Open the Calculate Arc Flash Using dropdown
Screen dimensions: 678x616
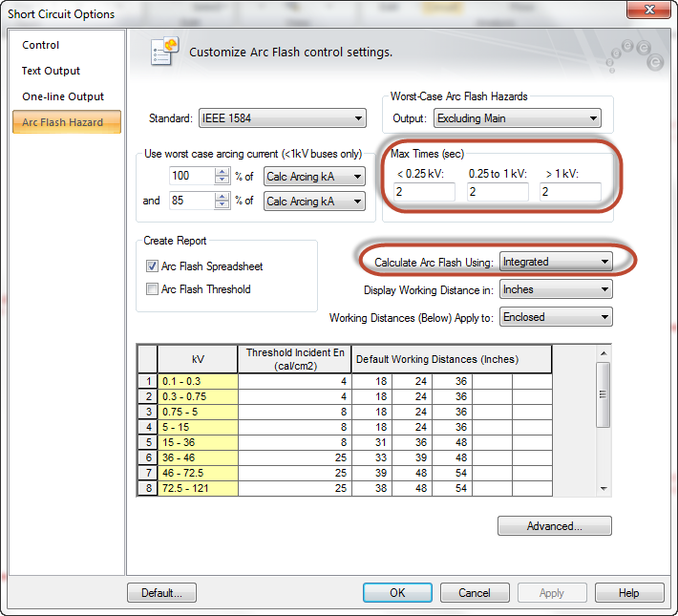(556, 262)
